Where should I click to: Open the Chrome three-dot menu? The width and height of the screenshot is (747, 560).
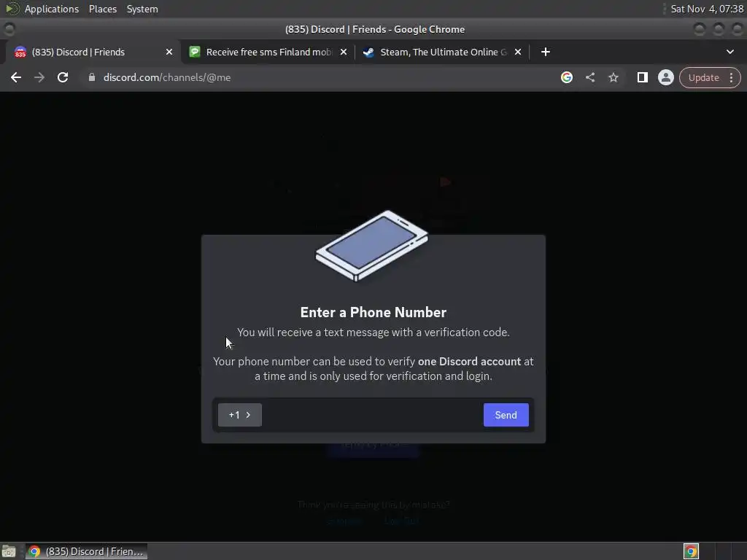(731, 77)
